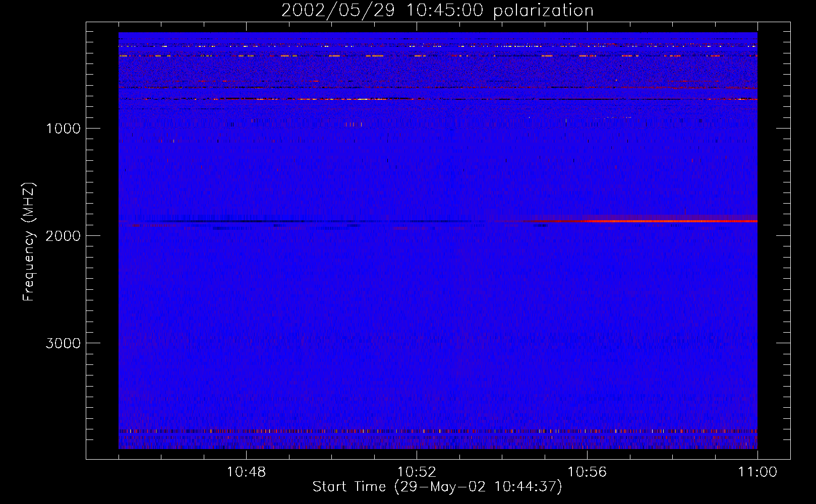
Task: Click the small orange mark near 1000 MHz
Action: pyautogui.click(x=354, y=124)
